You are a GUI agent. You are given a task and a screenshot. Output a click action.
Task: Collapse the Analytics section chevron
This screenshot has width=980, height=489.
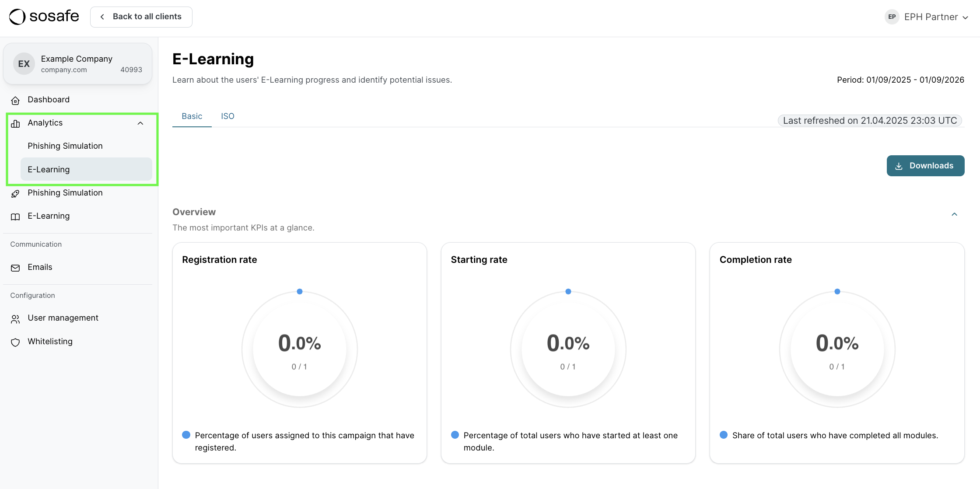[x=140, y=123]
